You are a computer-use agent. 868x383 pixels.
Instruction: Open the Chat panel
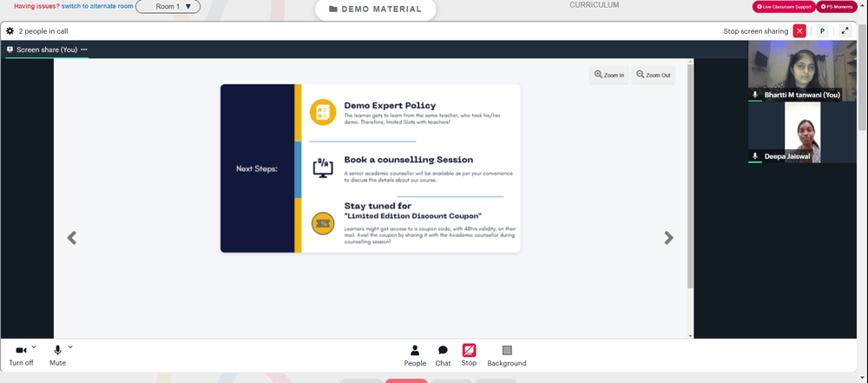click(x=443, y=355)
